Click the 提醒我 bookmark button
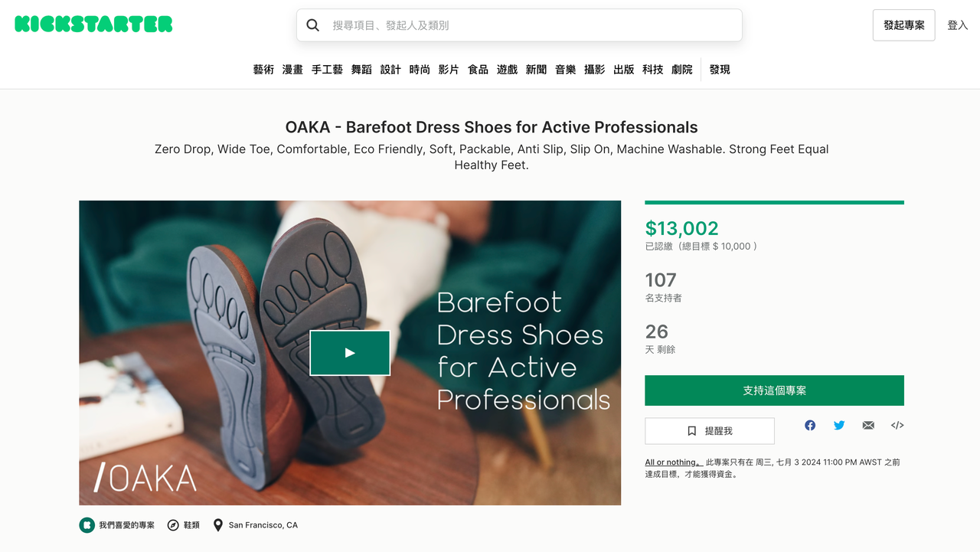 (x=710, y=431)
